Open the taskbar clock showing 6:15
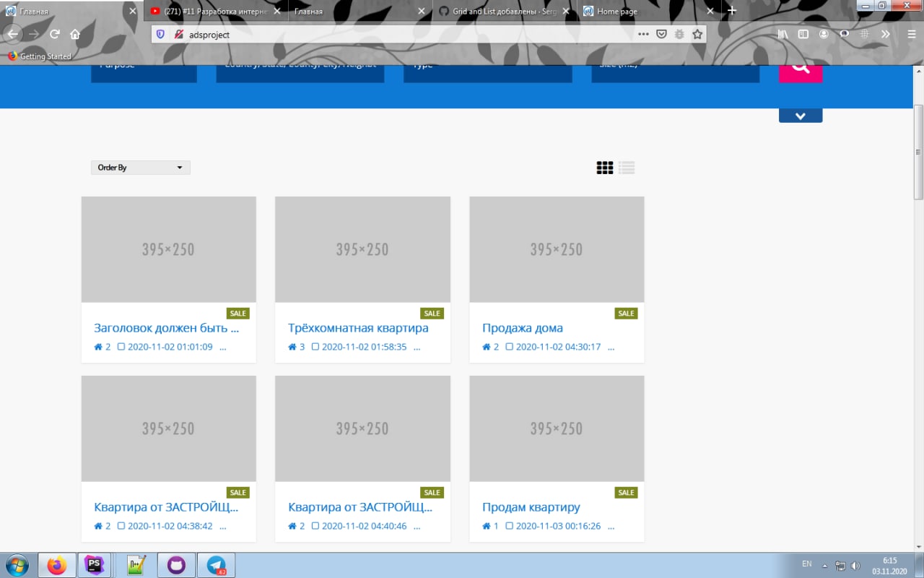Screen dimensions: 924x578 point(889,566)
